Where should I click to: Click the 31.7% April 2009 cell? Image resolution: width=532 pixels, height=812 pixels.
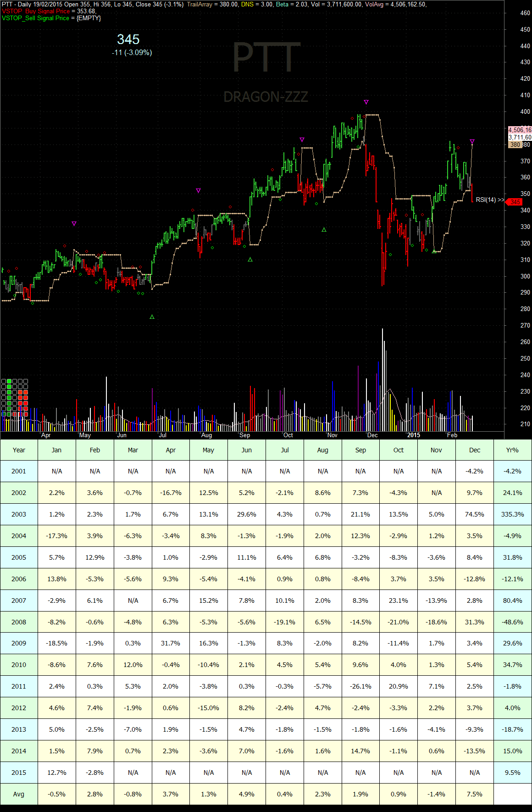tap(171, 643)
